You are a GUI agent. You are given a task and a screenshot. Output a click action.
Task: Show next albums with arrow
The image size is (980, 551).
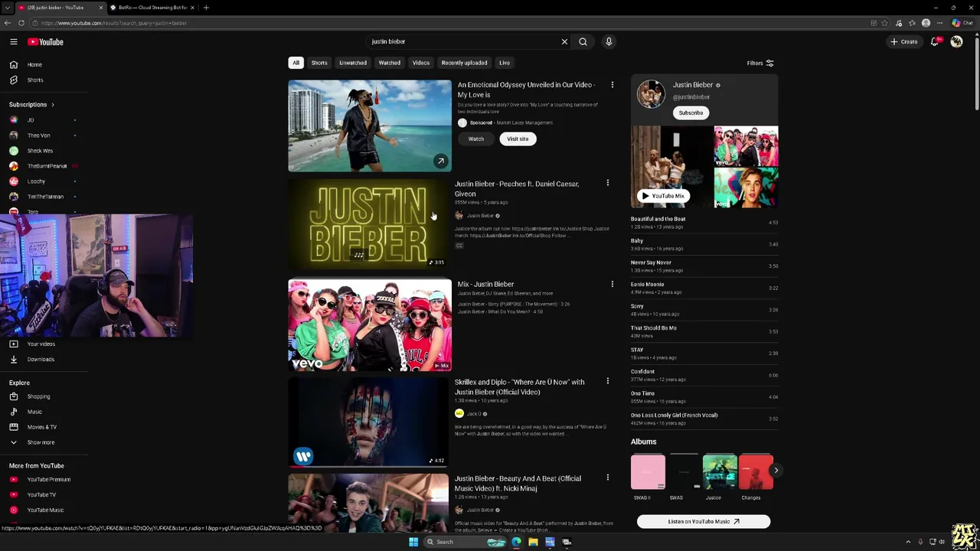pyautogui.click(x=776, y=471)
